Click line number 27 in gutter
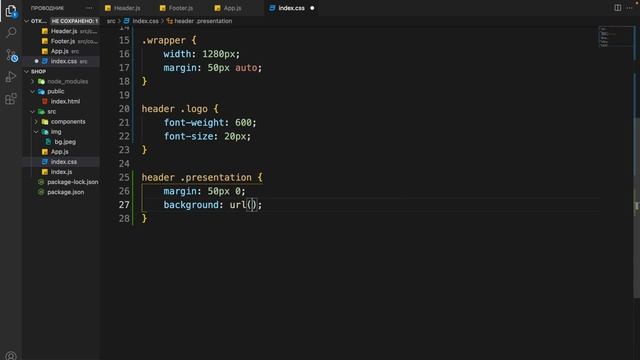Screen dimensions: 640x360 click(124, 205)
